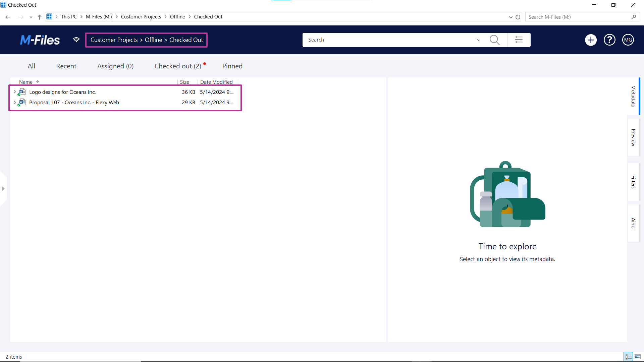Viewport: 644px width, 362px height.
Task: Expand the Logo designs for Oceans Inc. row
Action: 14,92
